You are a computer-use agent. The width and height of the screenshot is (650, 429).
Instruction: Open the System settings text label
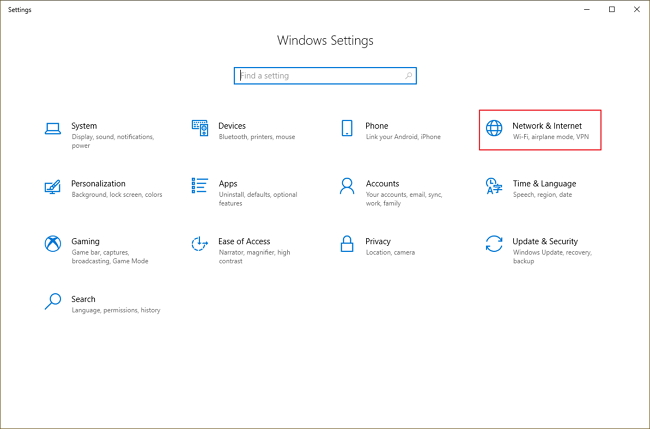(x=84, y=126)
